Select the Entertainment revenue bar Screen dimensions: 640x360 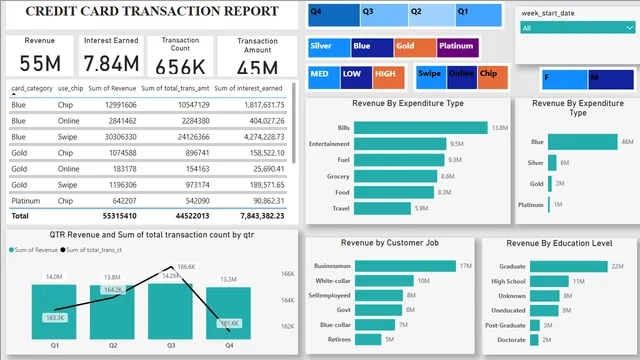400,144
